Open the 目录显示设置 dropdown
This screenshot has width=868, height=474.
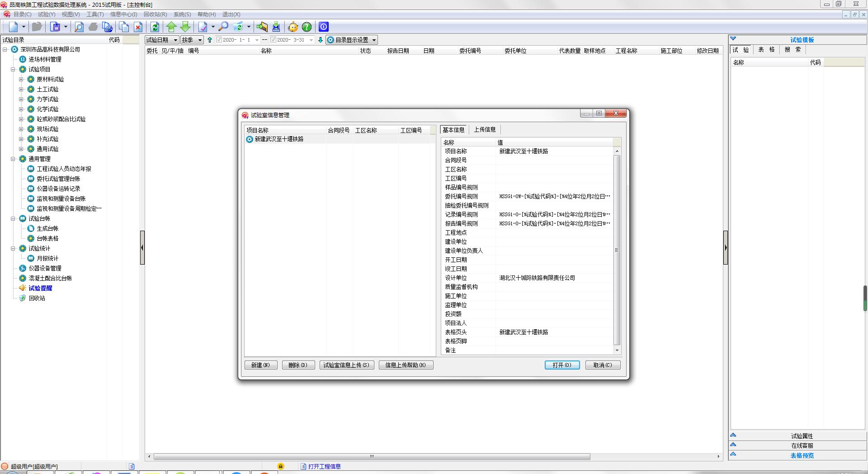coord(352,40)
